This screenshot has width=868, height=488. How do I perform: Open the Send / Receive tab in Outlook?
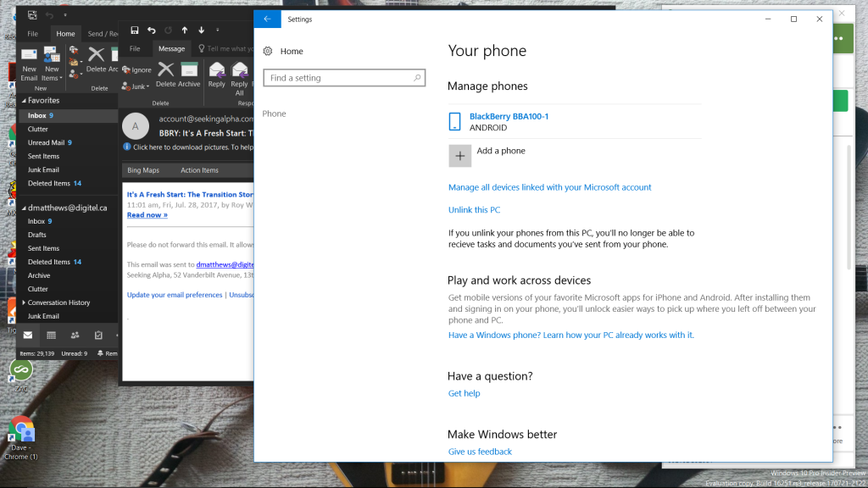103,34
